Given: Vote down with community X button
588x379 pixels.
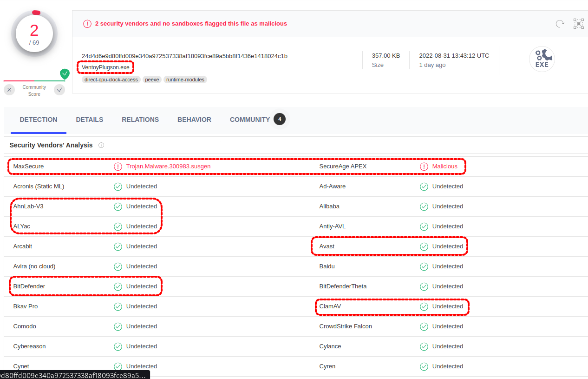Looking at the screenshot, I should (x=10, y=90).
